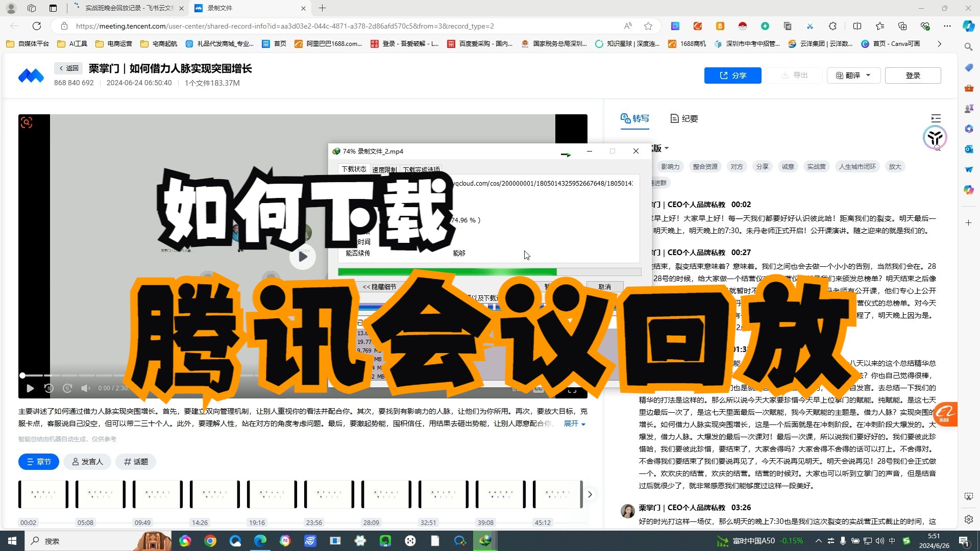Open the transcript version dropdown arrow
This screenshot has width=980, height=551.
667,148
